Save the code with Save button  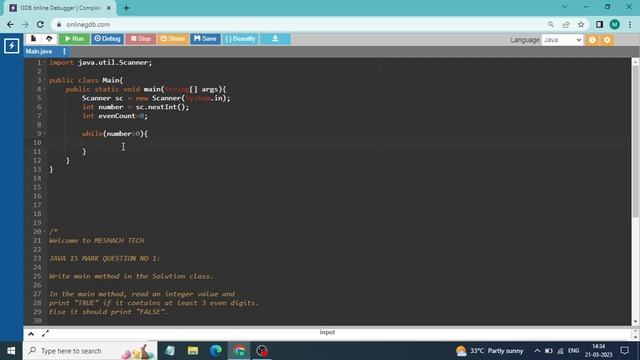tap(205, 39)
